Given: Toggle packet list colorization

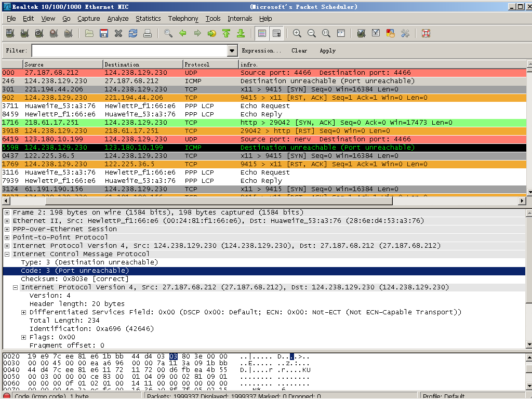Looking at the screenshot, I should 262,33.
